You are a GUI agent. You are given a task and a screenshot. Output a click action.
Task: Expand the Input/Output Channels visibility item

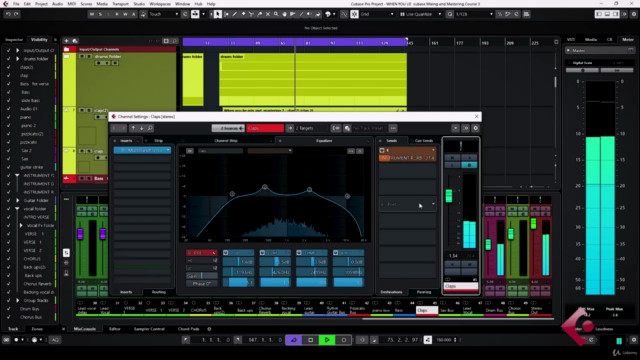(18, 51)
